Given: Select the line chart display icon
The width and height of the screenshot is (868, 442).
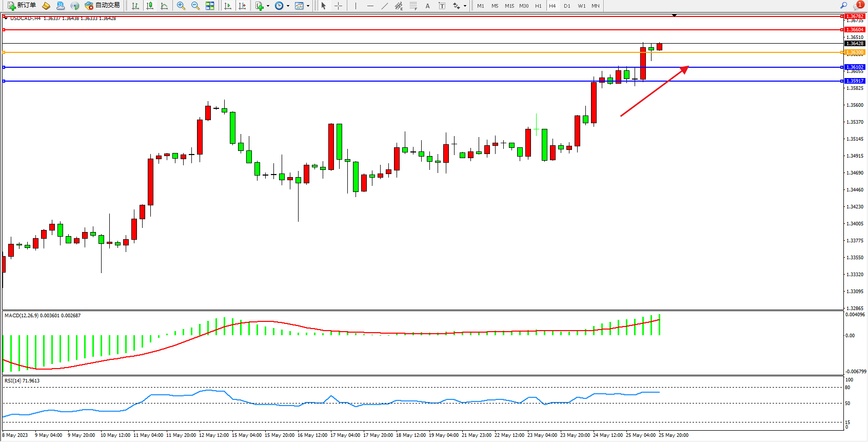Looking at the screenshot, I should (164, 6).
